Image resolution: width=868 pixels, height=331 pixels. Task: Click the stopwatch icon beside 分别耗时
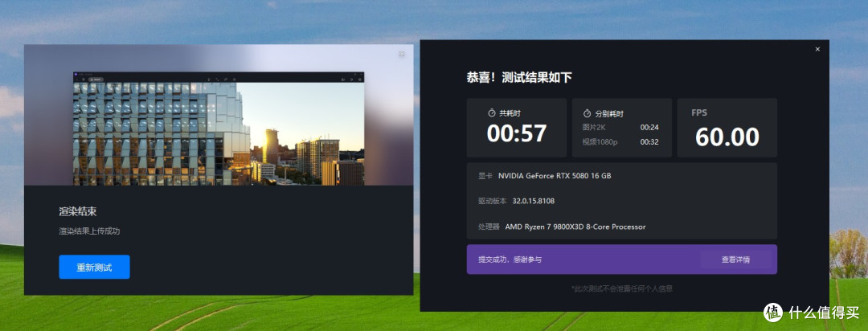pyautogui.click(x=588, y=113)
